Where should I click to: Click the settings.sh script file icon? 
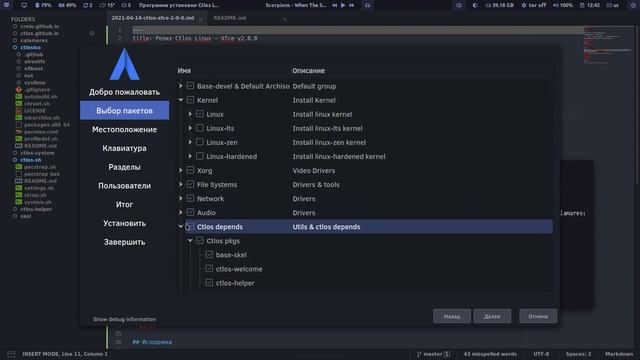tap(18, 188)
